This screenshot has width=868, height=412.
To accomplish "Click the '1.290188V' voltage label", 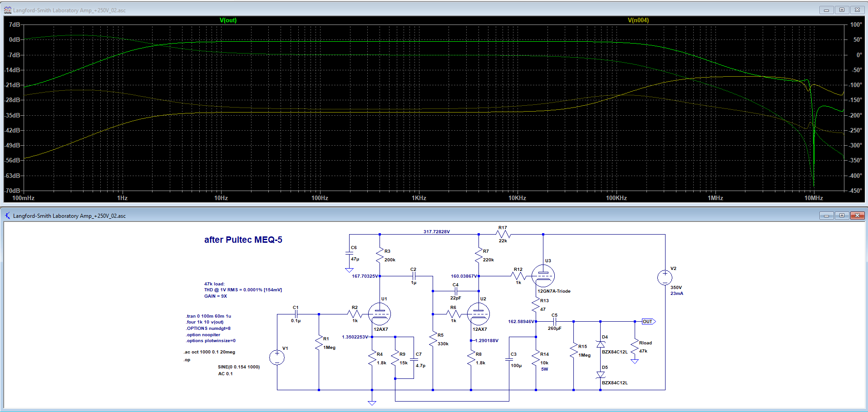I will 486,341.
